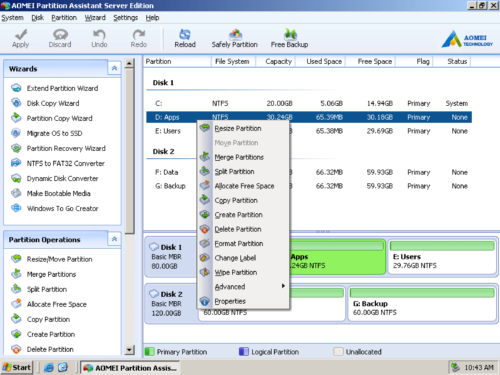Select Split Partition in sidebar operations
500x375 pixels.
click(39, 289)
